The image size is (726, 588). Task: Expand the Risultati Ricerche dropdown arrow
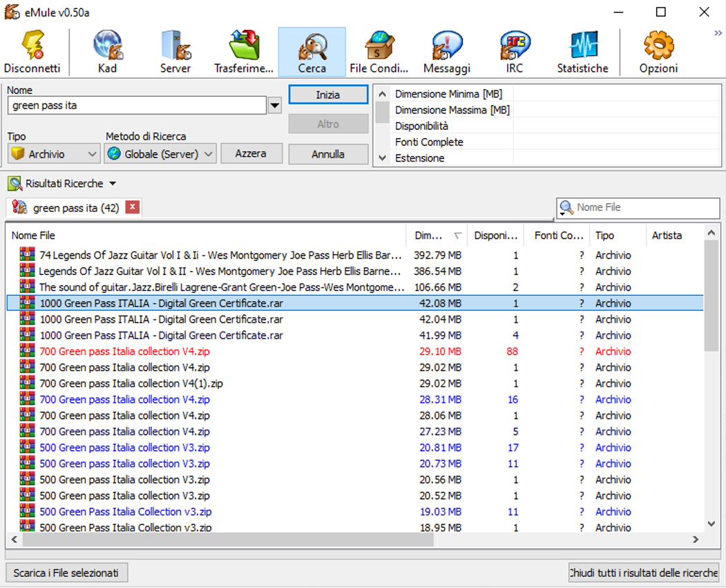point(113,184)
